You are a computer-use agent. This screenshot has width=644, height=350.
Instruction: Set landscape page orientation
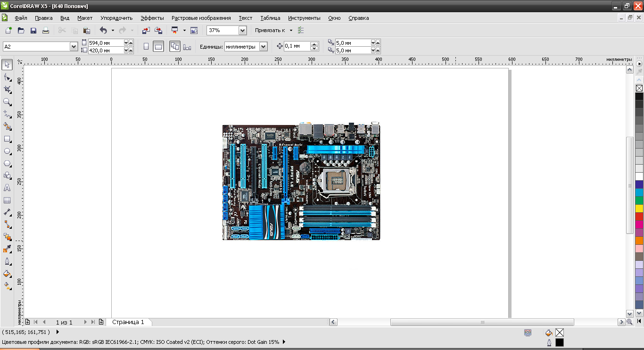coord(158,46)
